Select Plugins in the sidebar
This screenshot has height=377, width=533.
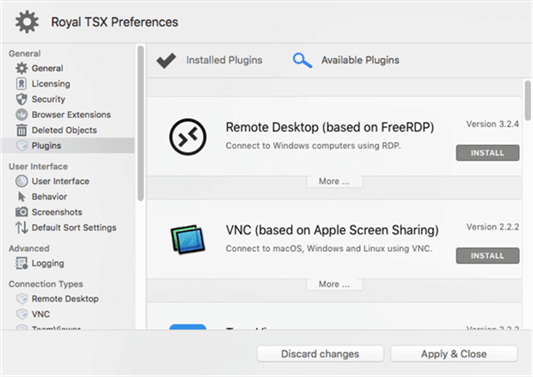(x=68, y=145)
